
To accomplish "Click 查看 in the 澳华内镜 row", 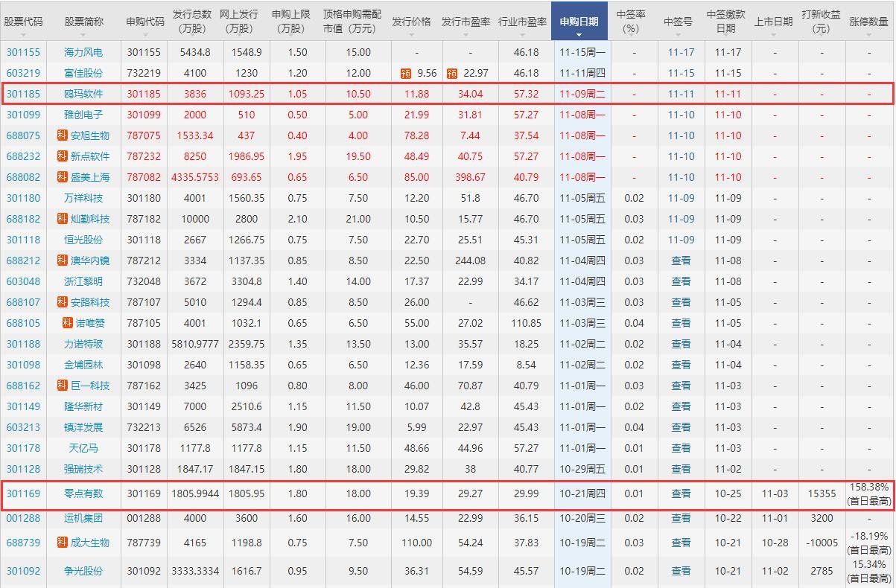I will 681,261.
